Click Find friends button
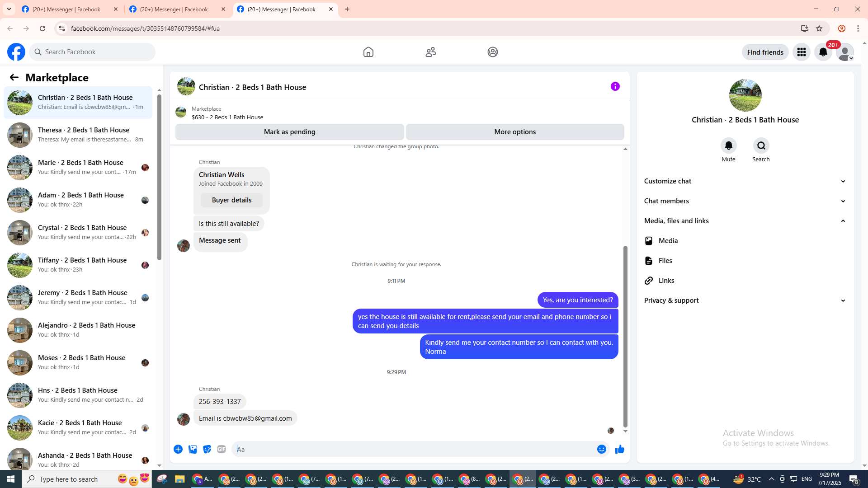This screenshot has width=868, height=488. tap(765, 52)
